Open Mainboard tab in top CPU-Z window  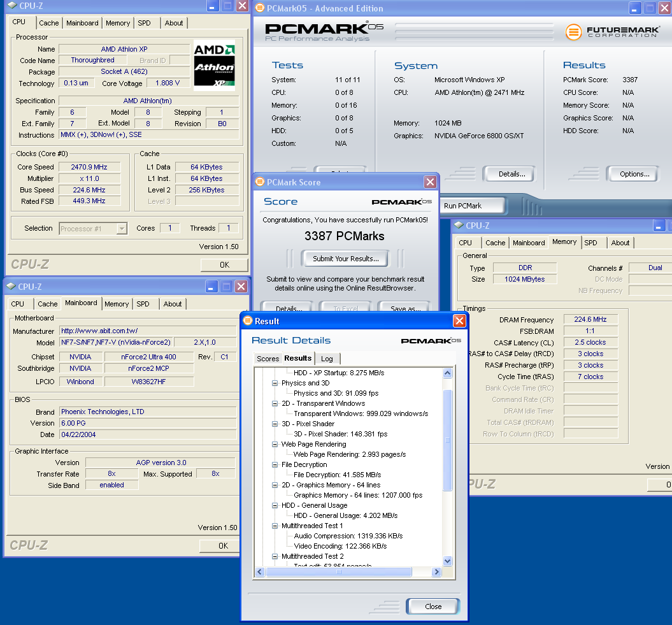(x=82, y=23)
